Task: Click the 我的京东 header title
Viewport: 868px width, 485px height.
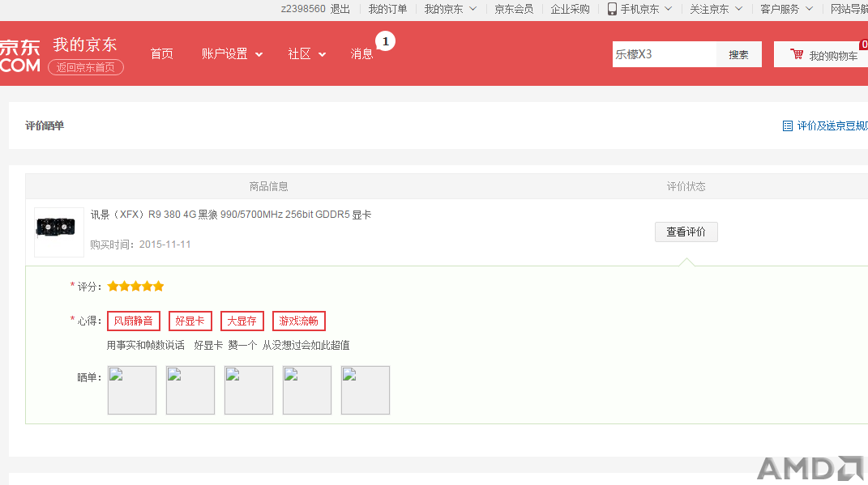Action: tap(85, 45)
